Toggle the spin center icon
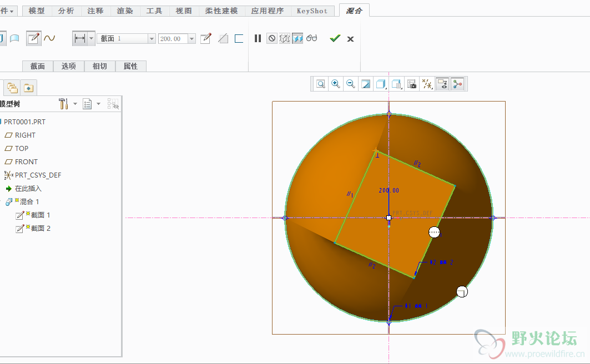This screenshot has width=590, height=364. coord(457,84)
